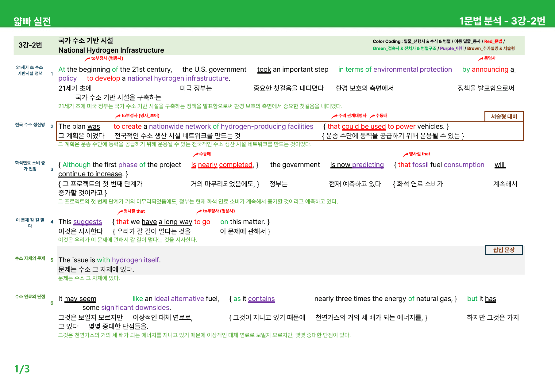Click the red annotation 'to부정사 (명사_보어)'
The image size is (555, 392).
[140, 116]
